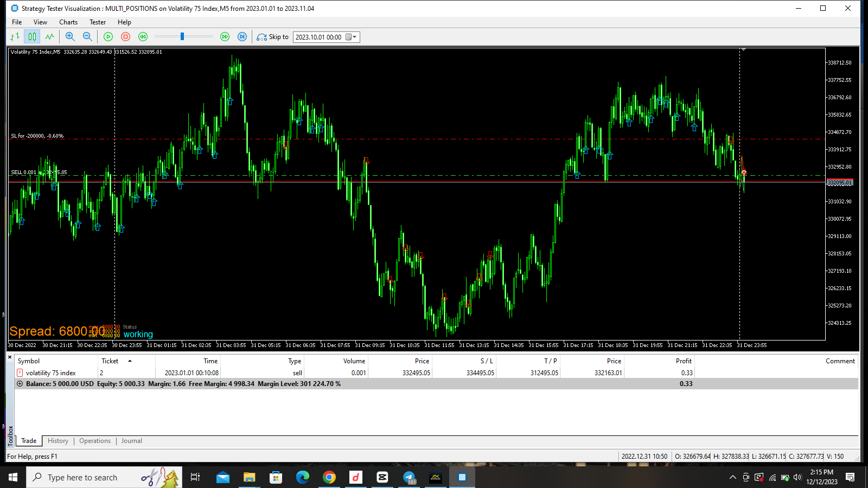Click the Windows search box
This screenshot has height=488, width=868.
tap(104, 477)
